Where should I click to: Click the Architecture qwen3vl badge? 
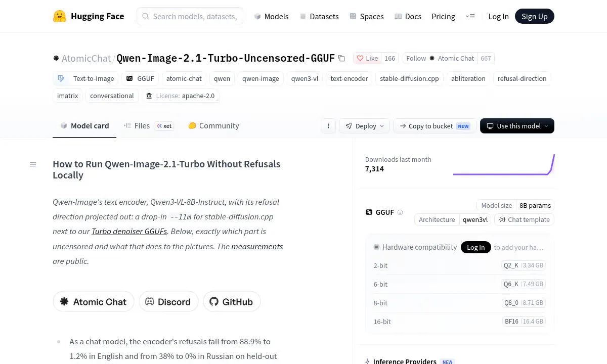(x=453, y=219)
